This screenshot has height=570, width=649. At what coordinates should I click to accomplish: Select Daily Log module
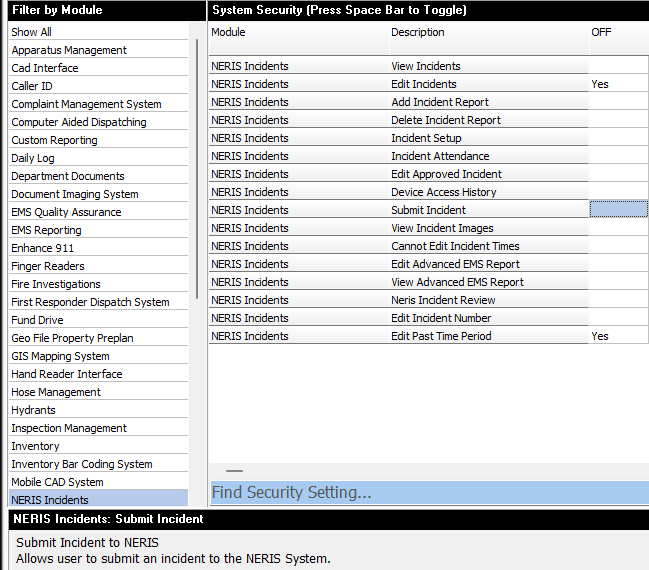[x=99, y=158]
